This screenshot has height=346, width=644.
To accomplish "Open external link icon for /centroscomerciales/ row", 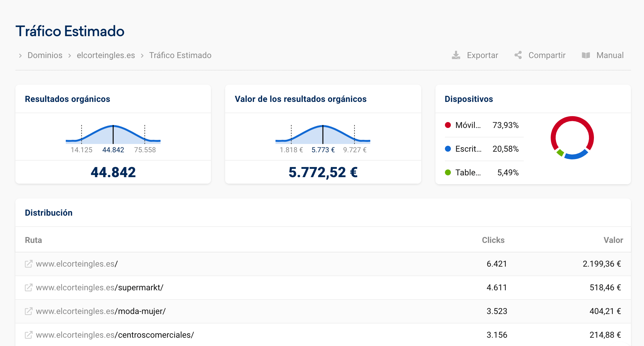I will [28, 335].
